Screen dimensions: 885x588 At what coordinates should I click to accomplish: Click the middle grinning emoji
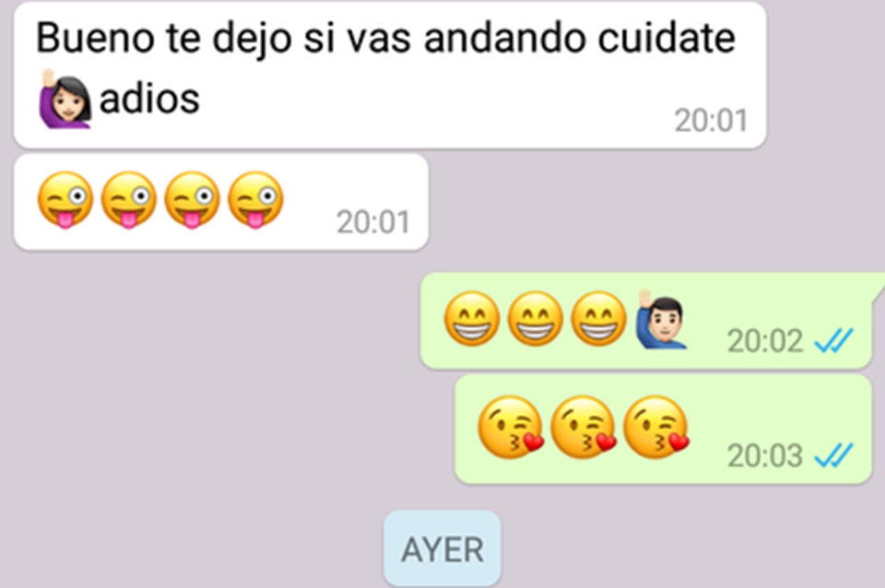pyautogui.click(x=535, y=318)
